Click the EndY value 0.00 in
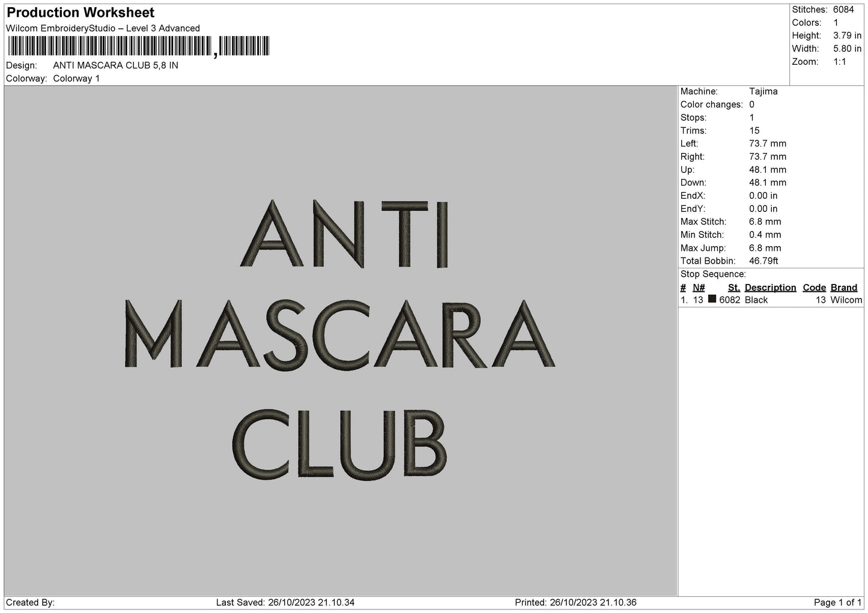868x613 pixels. pyautogui.click(x=763, y=209)
